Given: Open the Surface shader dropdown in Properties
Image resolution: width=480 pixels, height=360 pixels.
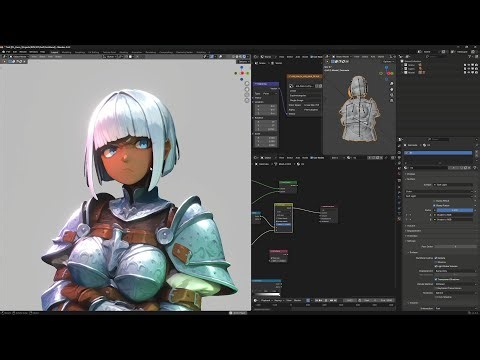Looking at the screenshot, I should click(x=453, y=184).
